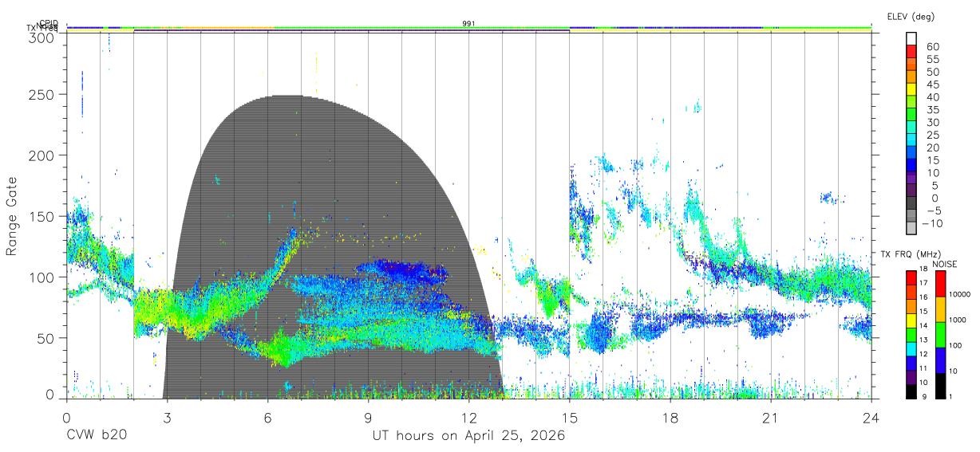Click the dark gray ELEV swatch between -5 and 0
The width and height of the screenshot is (980, 452).
pyautogui.click(x=911, y=204)
